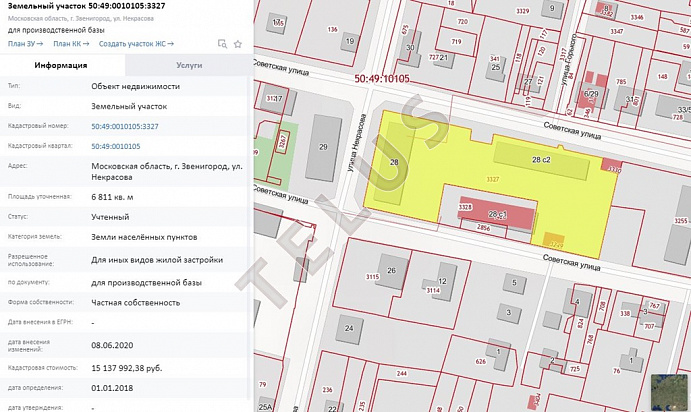Click building 29 on the map
The height and width of the screenshot is (412, 691).
pyautogui.click(x=324, y=147)
